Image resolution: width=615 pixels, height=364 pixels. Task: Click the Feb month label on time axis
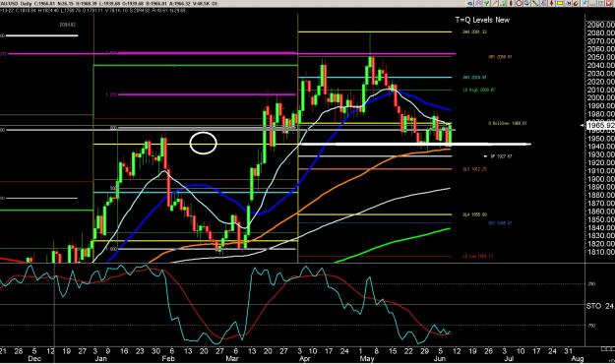(x=168, y=358)
